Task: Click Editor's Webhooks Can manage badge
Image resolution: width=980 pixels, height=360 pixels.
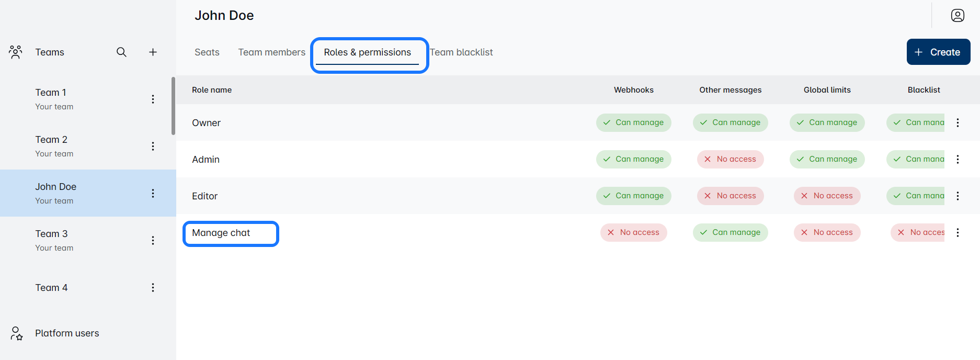Action: tap(633, 196)
